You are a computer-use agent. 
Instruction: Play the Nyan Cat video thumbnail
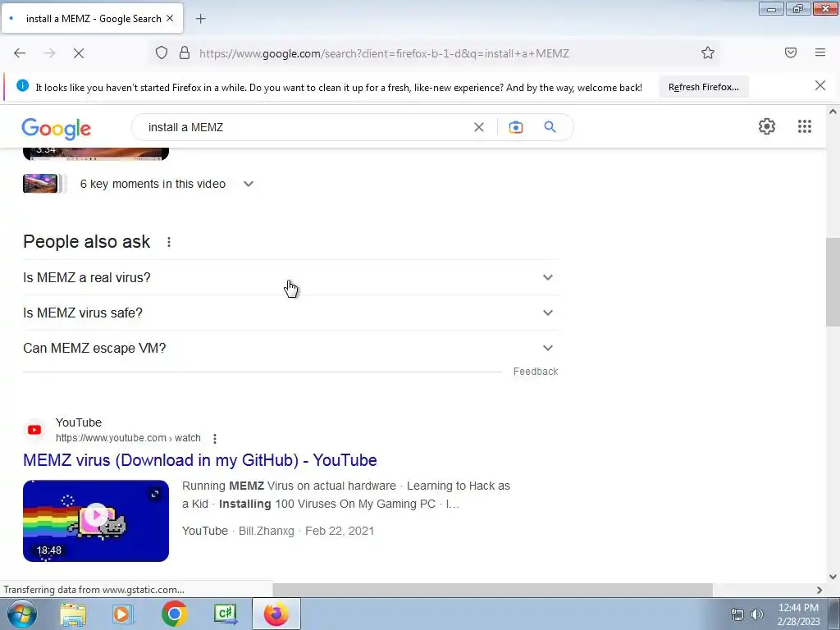[96, 521]
